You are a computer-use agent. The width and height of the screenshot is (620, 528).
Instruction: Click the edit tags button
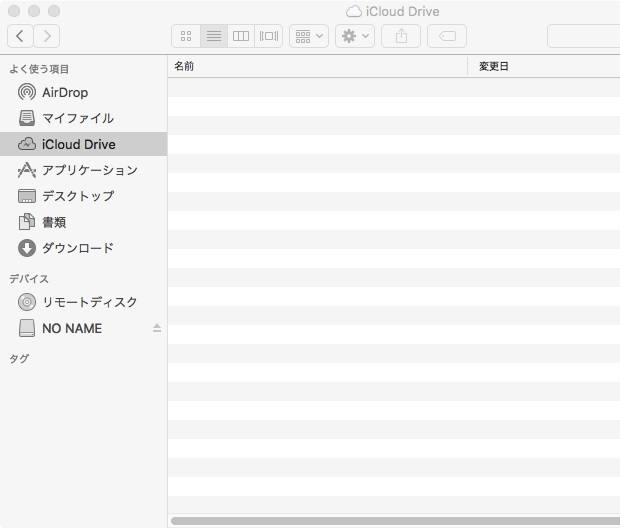[x=447, y=36]
